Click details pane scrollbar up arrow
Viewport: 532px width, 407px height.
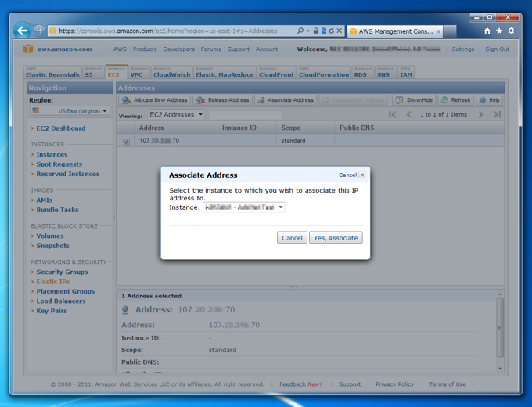click(x=500, y=294)
